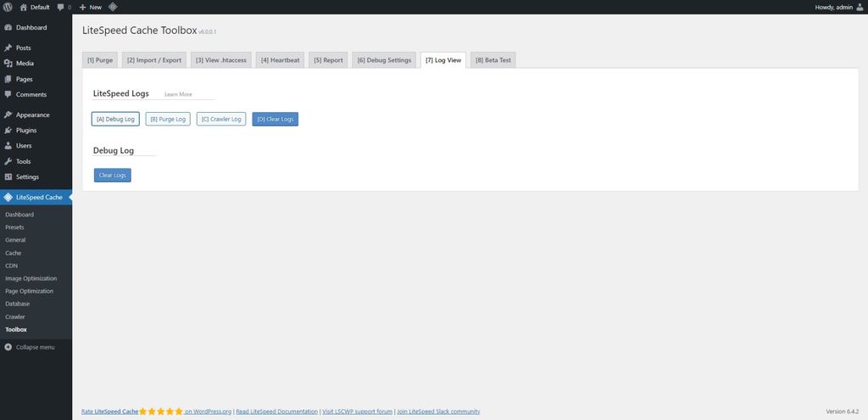Viewport: 868px width, 420px height.
Task: Open the [5] Report tab
Action: [328, 60]
